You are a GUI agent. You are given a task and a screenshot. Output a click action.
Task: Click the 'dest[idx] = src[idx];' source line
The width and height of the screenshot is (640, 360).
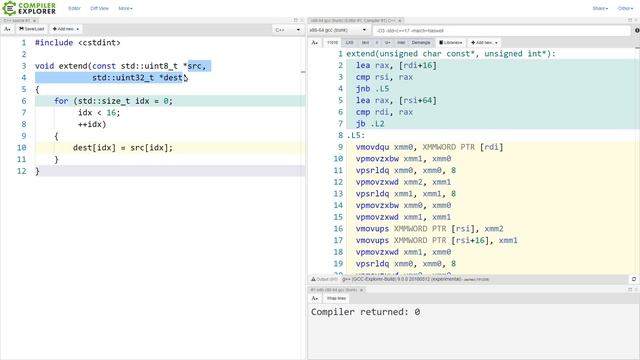pos(122,148)
